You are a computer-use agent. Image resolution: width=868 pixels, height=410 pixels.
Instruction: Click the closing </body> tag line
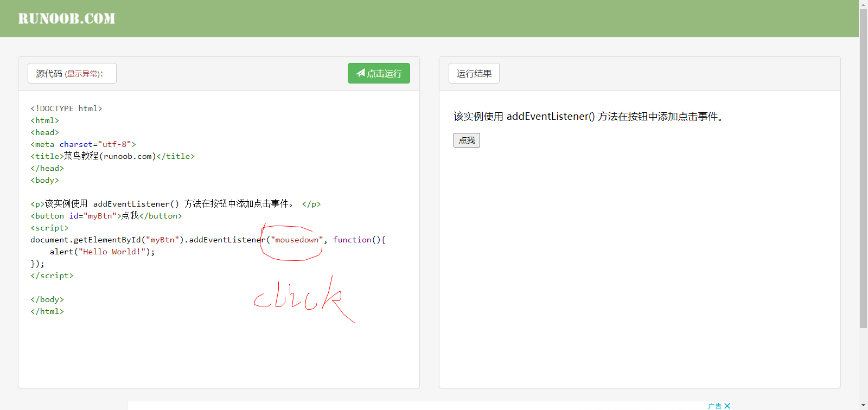[x=47, y=299]
